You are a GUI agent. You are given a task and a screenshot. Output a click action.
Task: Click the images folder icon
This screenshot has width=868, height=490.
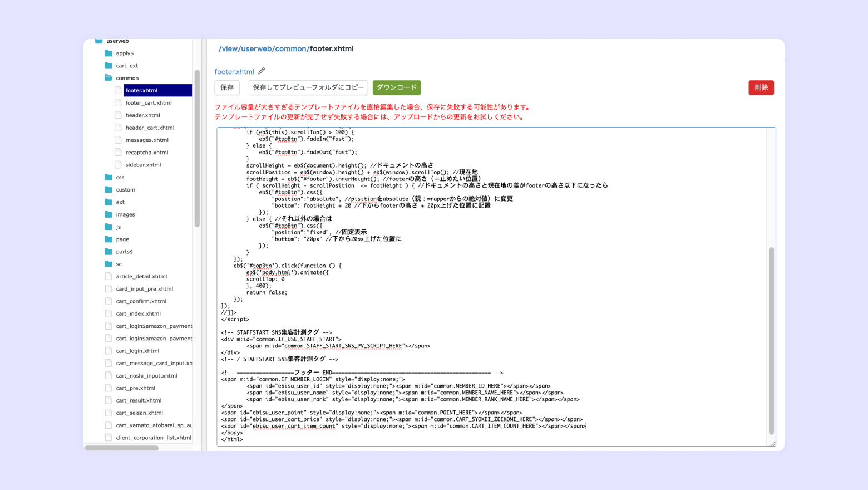tap(108, 214)
